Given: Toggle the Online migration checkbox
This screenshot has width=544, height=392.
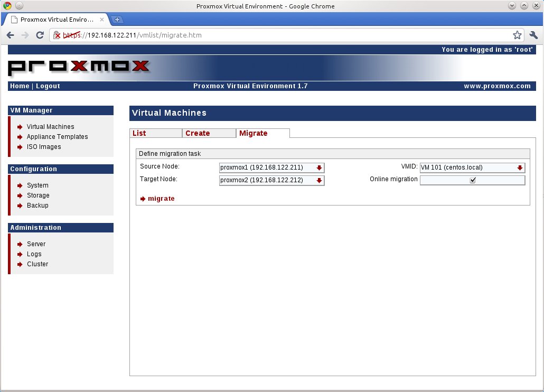Looking at the screenshot, I should click(x=473, y=180).
